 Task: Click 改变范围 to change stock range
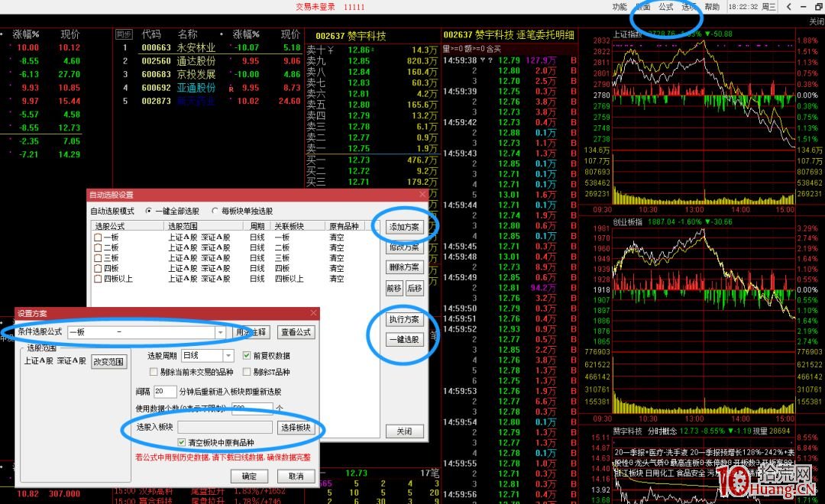pos(110,362)
